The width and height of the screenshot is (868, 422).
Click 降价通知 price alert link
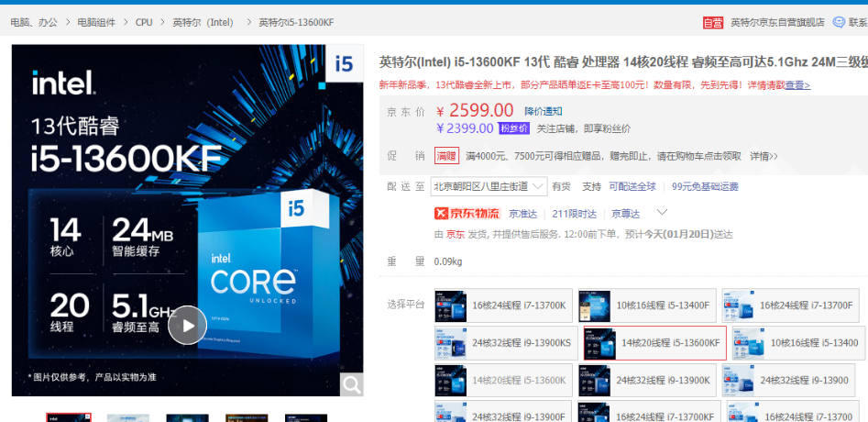(544, 111)
